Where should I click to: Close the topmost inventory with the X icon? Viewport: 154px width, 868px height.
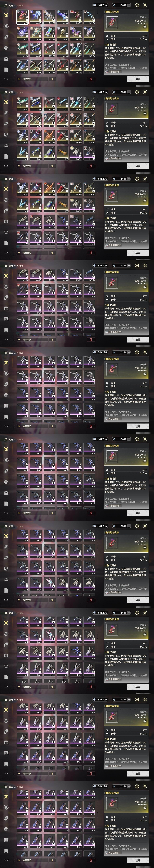145,5
